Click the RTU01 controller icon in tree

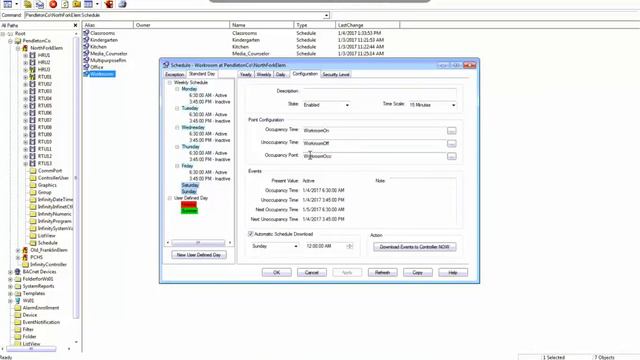click(33, 77)
